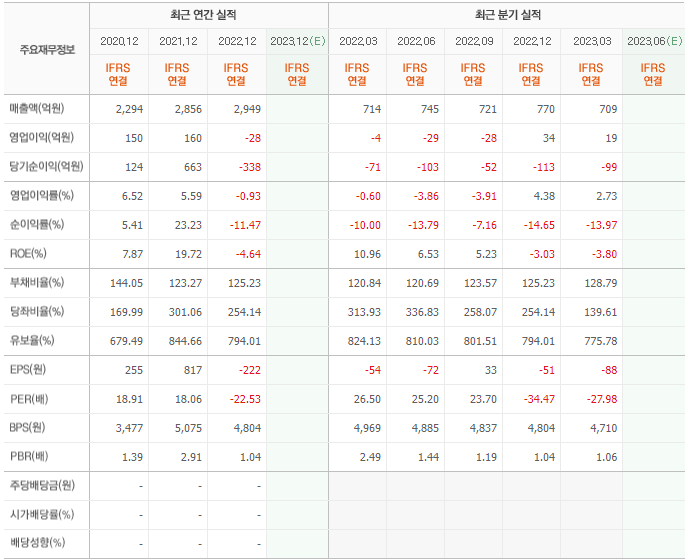Select the 2021.12 annual column header
Image resolution: width=689 pixels, height=560 pixels.
178,41
